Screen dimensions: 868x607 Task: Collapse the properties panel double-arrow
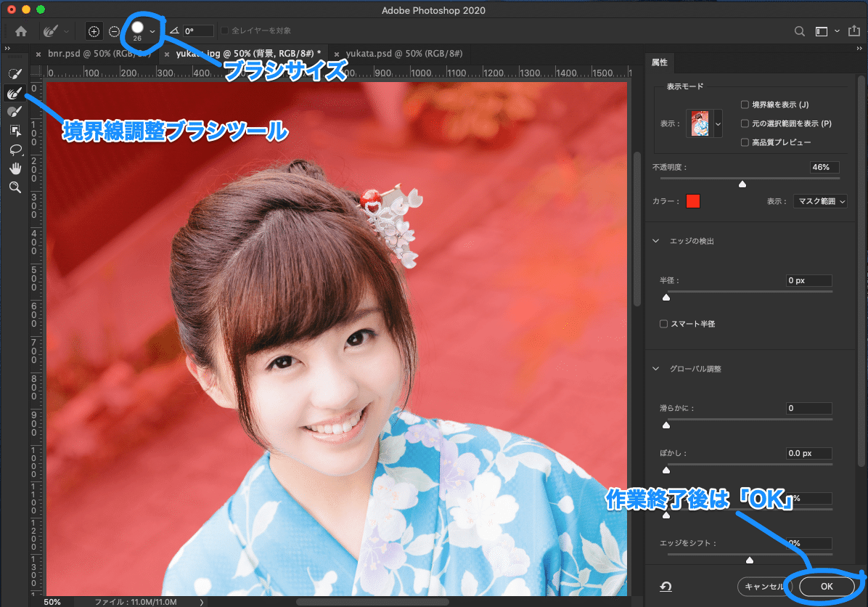click(859, 49)
